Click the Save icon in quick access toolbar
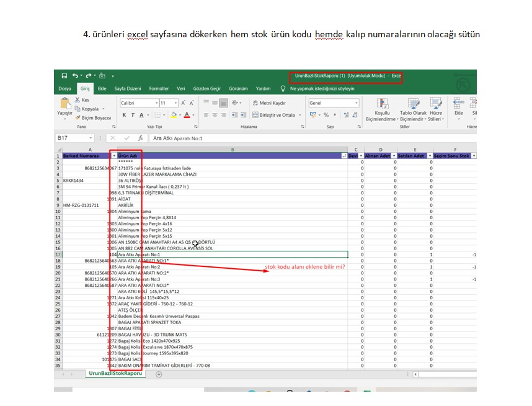 tap(64, 76)
